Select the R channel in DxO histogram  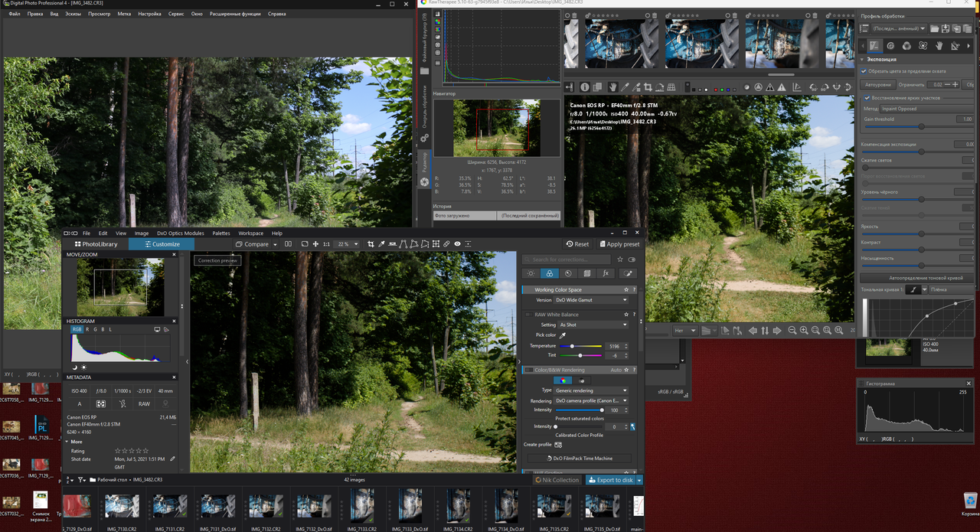tap(87, 329)
